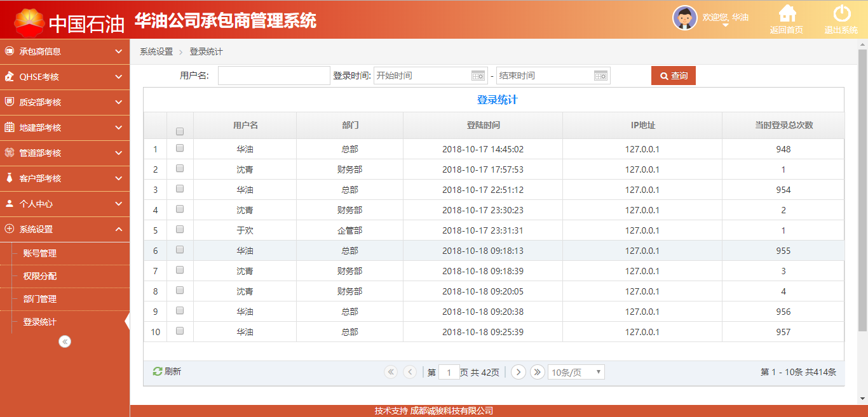
Task: Go to the next page
Action: 519,372
